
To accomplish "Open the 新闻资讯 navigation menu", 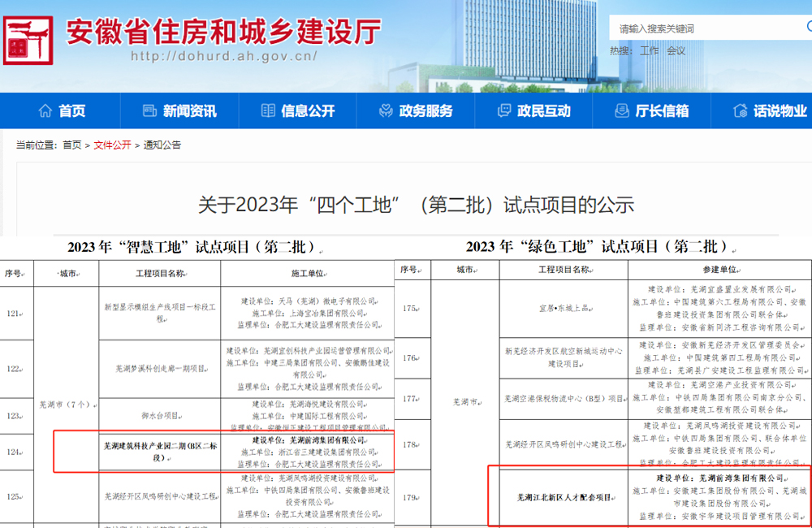I will [x=189, y=111].
